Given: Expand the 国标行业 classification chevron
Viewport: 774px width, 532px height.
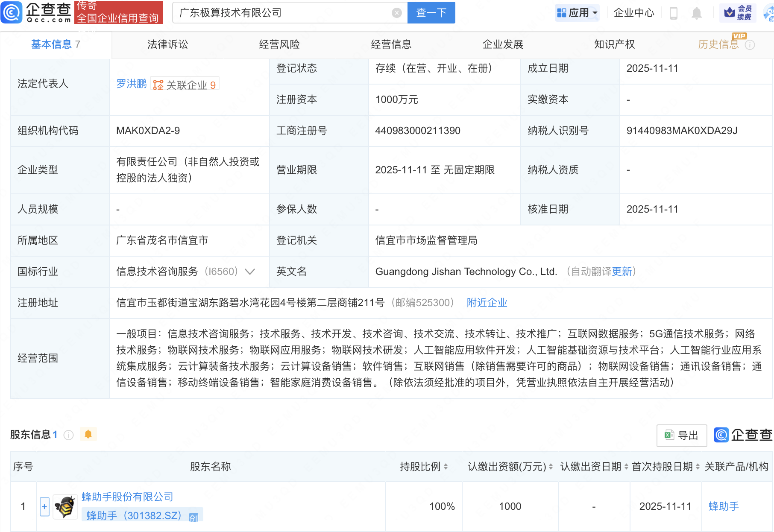Looking at the screenshot, I should pos(250,272).
